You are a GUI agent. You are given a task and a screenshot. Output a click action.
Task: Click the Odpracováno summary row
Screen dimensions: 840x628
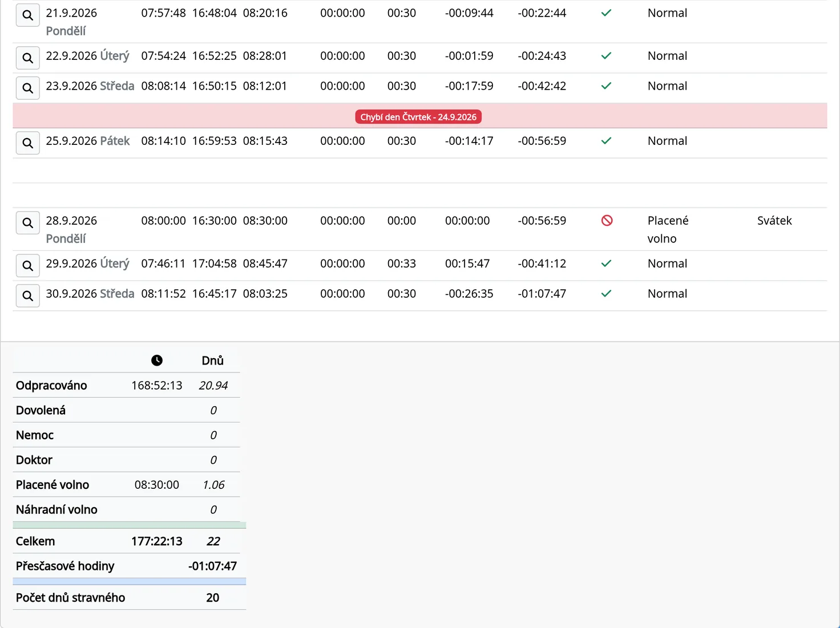126,386
